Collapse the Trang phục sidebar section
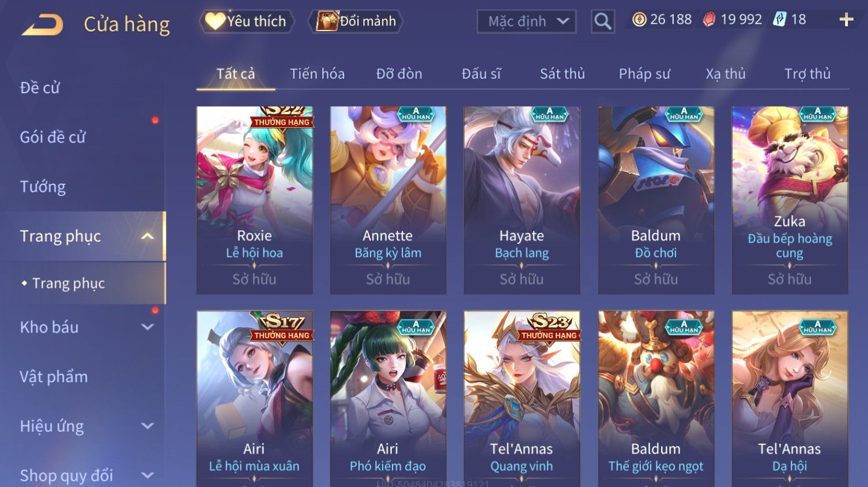Image resolution: width=868 pixels, height=487 pixels. (148, 236)
